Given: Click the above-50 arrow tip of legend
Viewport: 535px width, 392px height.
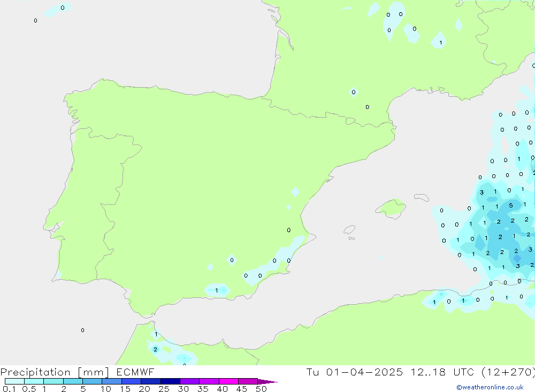Looking at the screenshot, I should 267,382.
